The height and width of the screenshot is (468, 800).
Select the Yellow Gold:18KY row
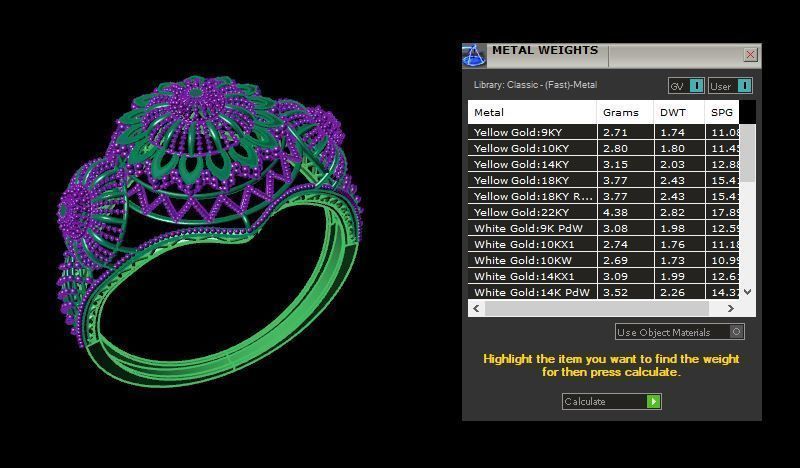point(604,180)
